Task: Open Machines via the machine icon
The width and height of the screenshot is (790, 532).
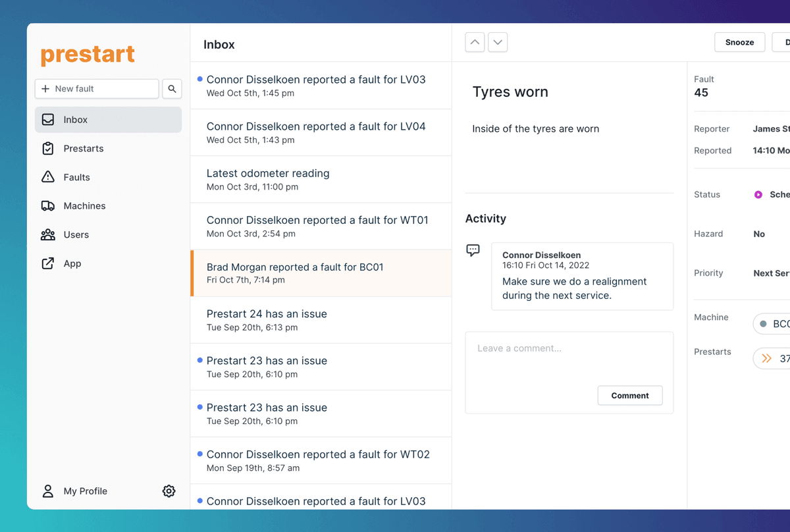Action: [x=47, y=205]
